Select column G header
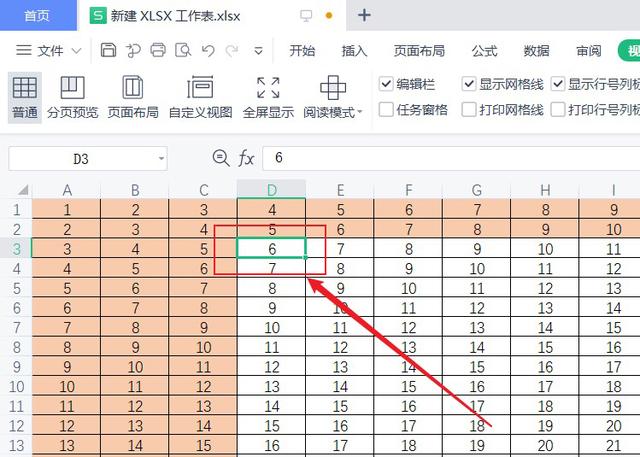The image size is (640, 457). [x=477, y=190]
